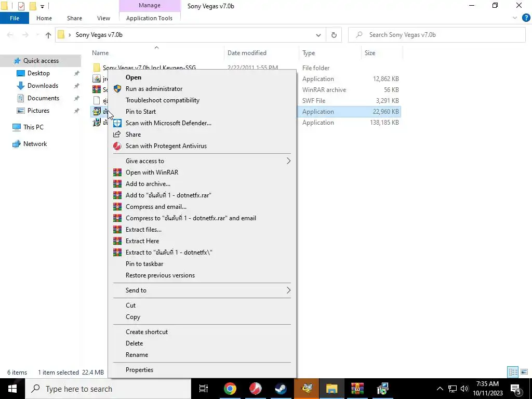Select Open with WinRAR
This screenshot has height=399, width=532.
click(x=152, y=172)
